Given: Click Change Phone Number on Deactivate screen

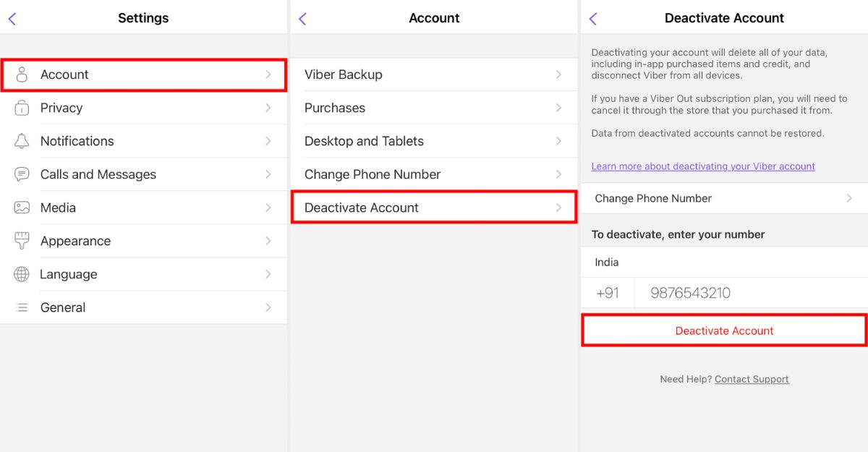Looking at the screenshot, I should [724, 198].
